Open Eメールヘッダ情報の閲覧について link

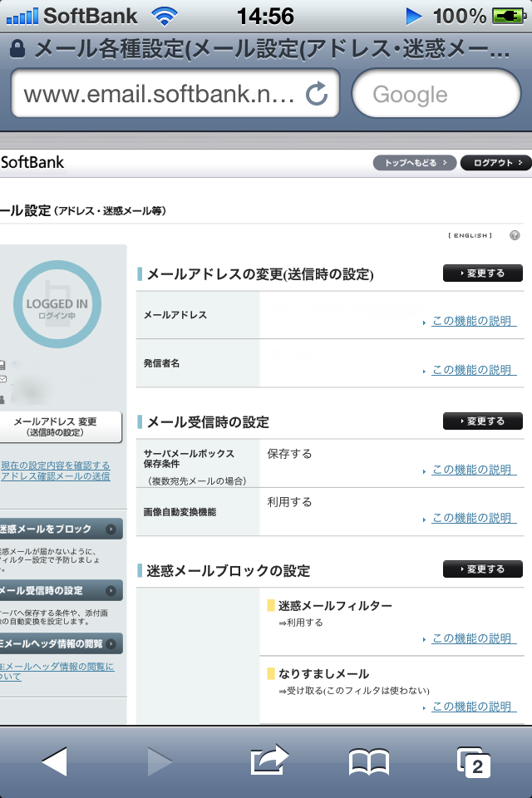(x=57, y=672)
